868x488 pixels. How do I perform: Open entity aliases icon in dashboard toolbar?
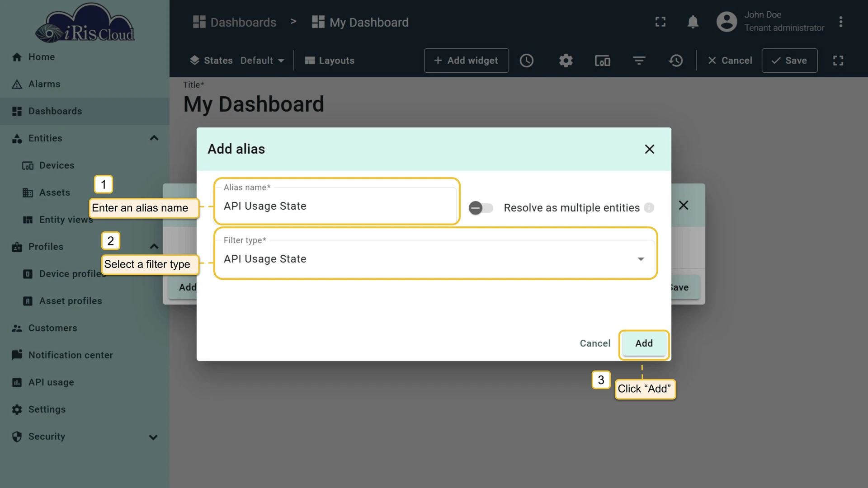(602, 61)
